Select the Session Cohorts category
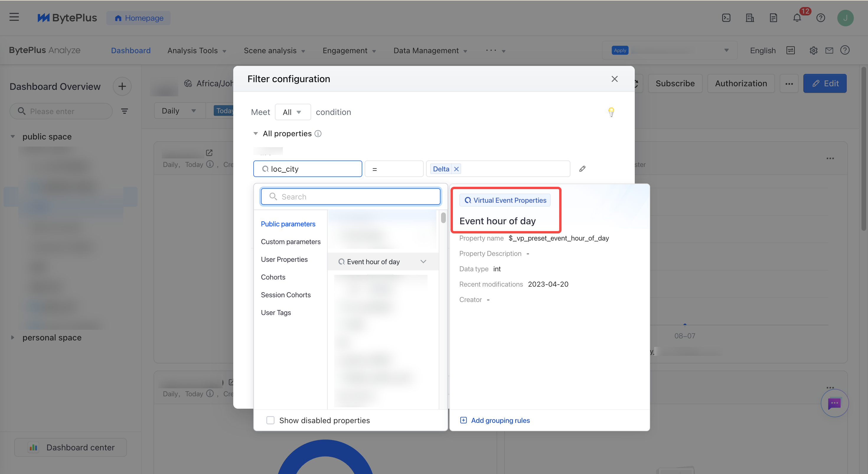Viewport: 868px width, 474px height. (286, 295)
